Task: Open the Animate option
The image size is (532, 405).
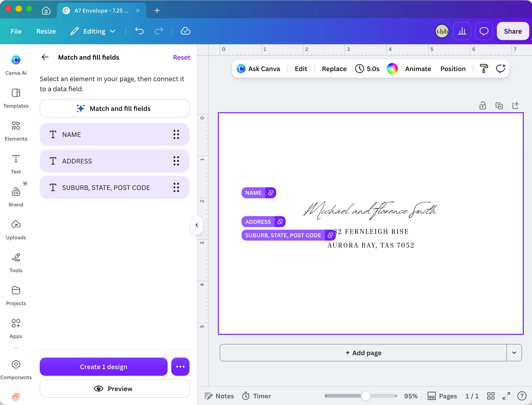Action: click(418, 69)
